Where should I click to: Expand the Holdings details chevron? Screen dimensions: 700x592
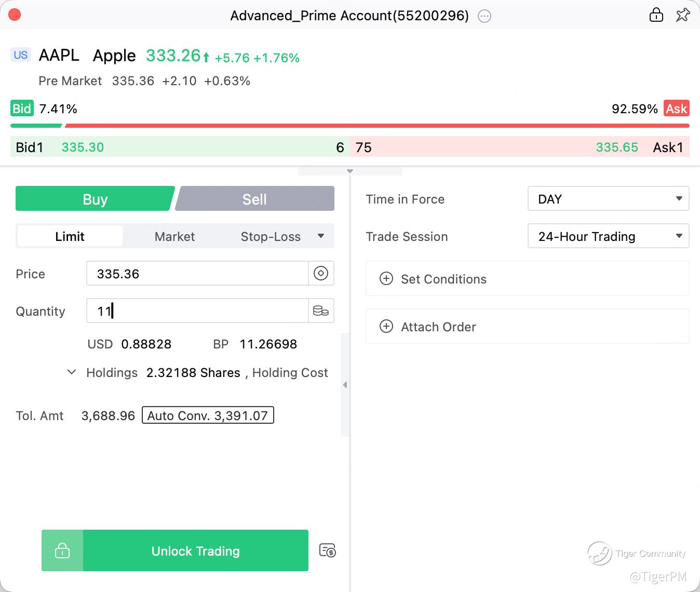72,372
